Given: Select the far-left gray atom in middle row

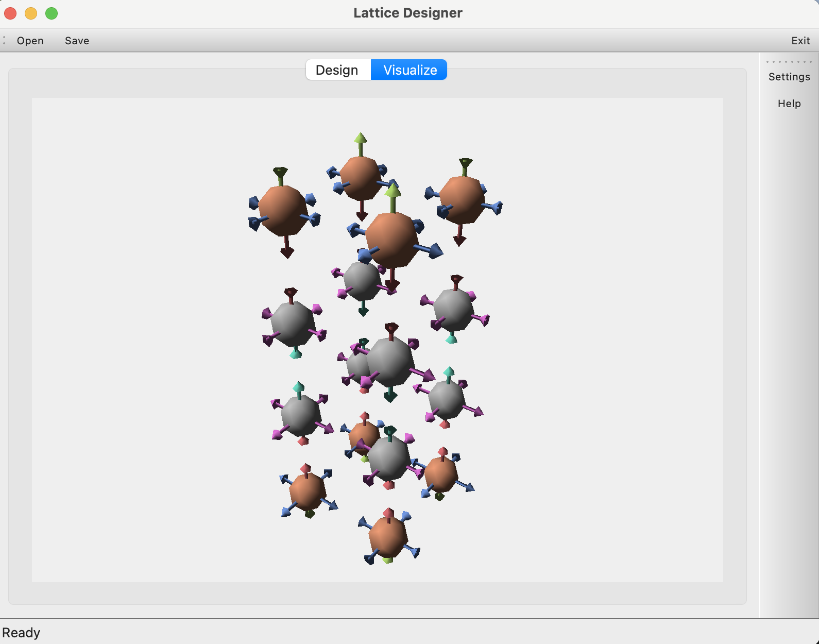Looking at the screenshot, I should (x=292, y=324).
